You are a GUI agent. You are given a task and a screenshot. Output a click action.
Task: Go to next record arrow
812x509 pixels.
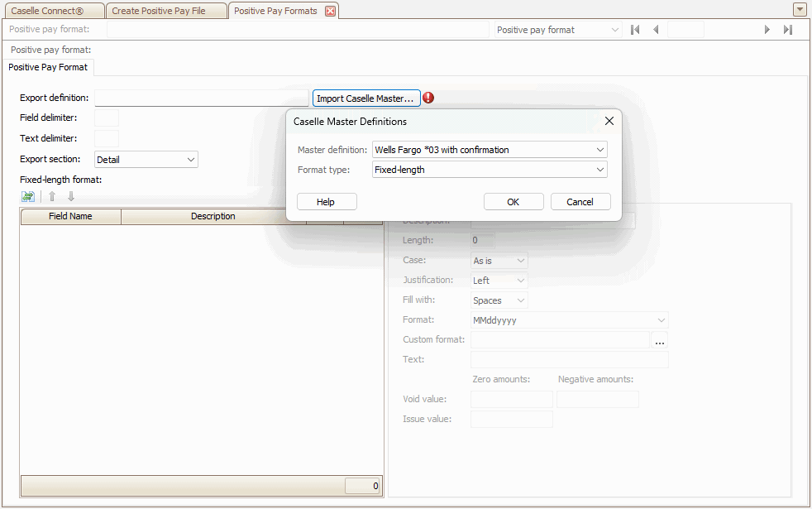(x=767, y=30)
